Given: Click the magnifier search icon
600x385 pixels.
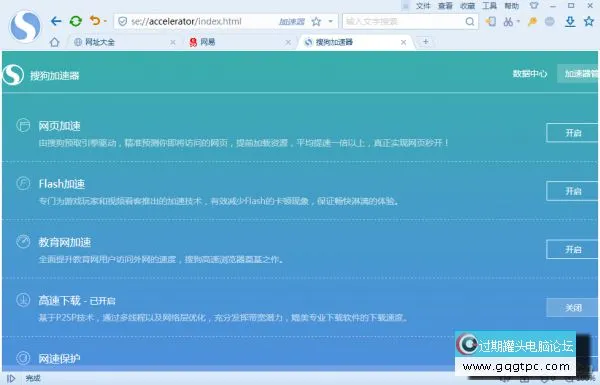Looking at the screenshot, I should coord(470,21).
